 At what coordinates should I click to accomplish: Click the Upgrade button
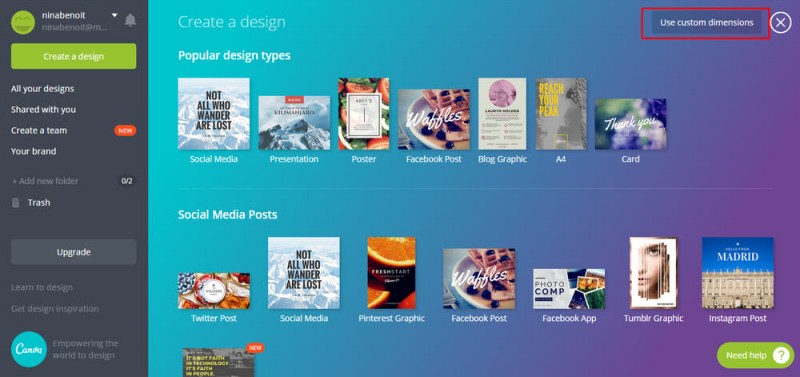[x=73, y=252]
